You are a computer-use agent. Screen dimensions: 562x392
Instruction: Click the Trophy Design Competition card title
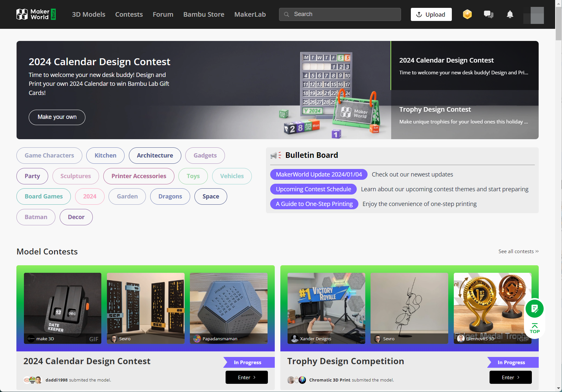coord(346,361)
